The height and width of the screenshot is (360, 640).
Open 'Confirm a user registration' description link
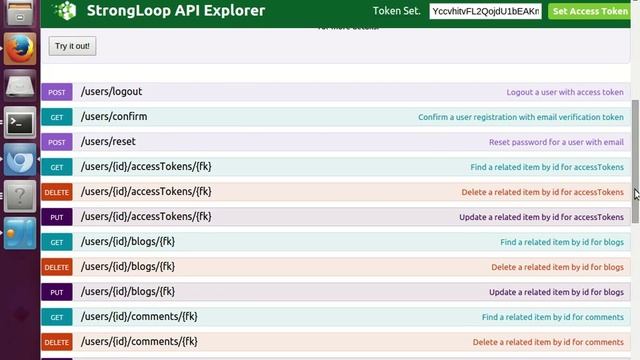click(x=521, y=117)
